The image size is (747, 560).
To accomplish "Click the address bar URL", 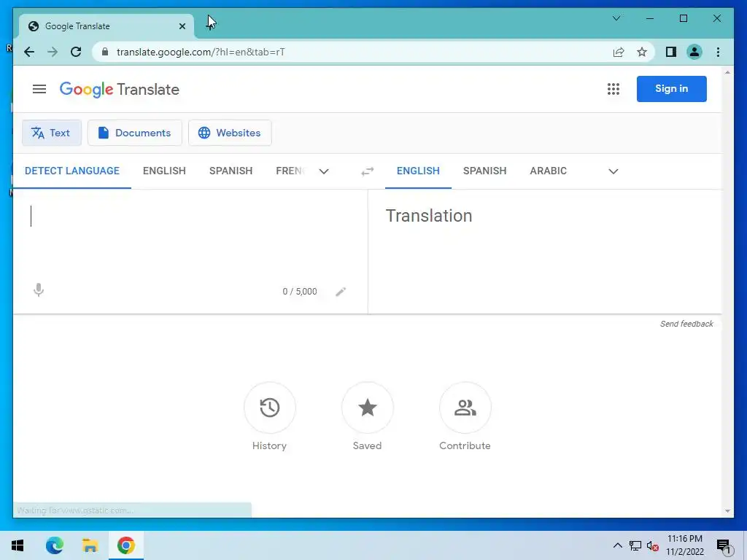I will tap(201, 52).
